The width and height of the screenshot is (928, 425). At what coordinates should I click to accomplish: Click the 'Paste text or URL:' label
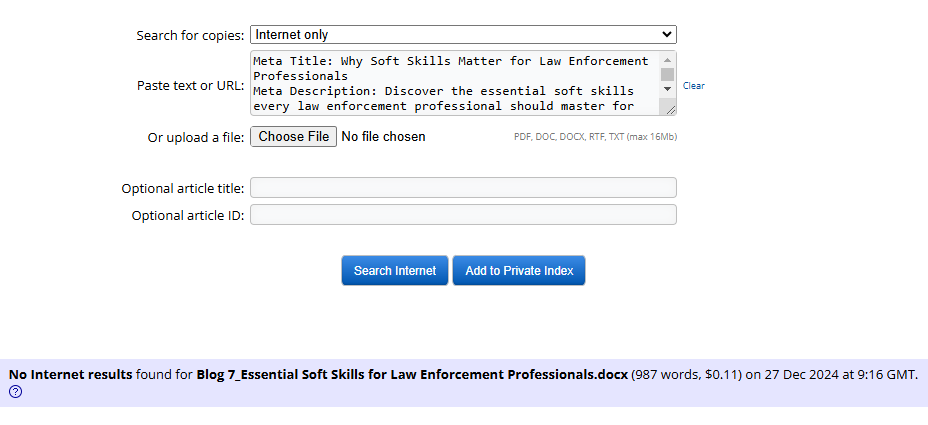click(x=190, y=85)
